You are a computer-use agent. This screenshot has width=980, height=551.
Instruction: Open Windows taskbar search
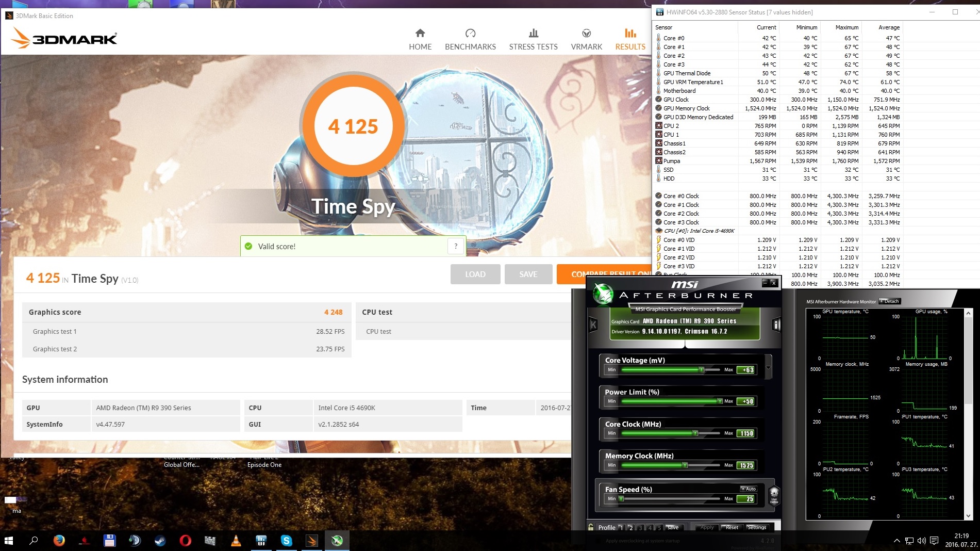[x=34, y=541]
